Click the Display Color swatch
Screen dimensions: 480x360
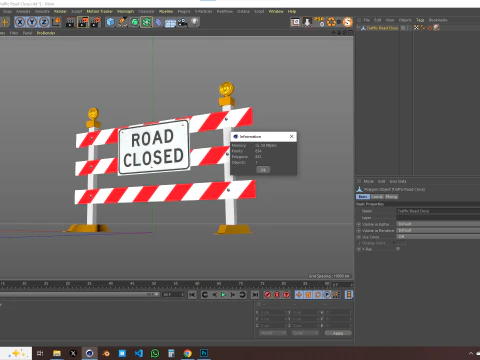pos(401,243)
